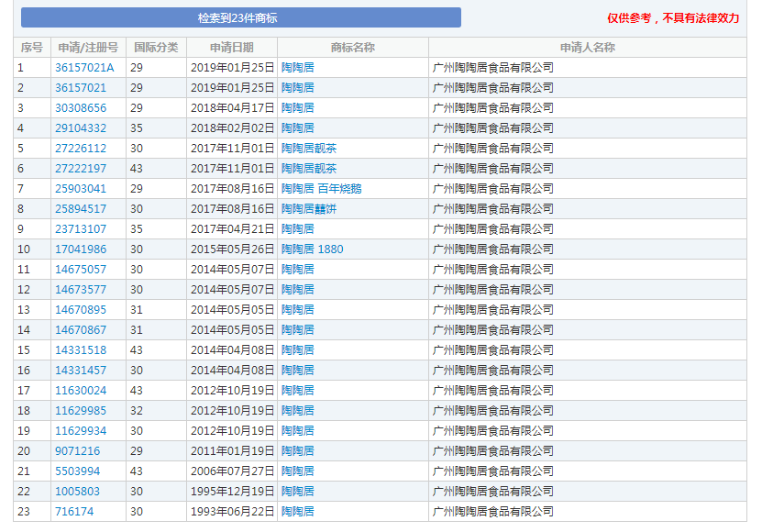Open application number 11629934
Screen dimensions: 762x532
click(81, 431)
